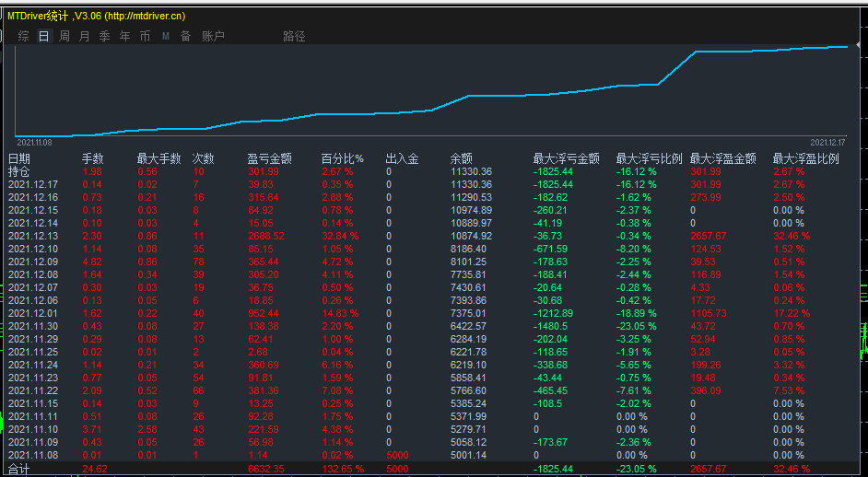Open the 备 notes tab
The image size is (868, 477).
pyautogui.click(x=185, y=37)
